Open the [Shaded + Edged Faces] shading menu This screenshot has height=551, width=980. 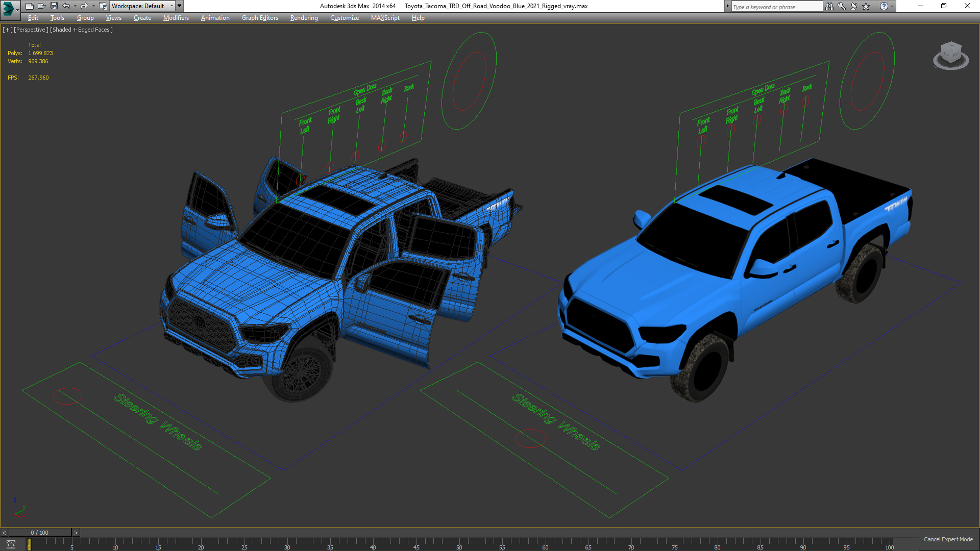pyautogui.click(x=81, y=30)
